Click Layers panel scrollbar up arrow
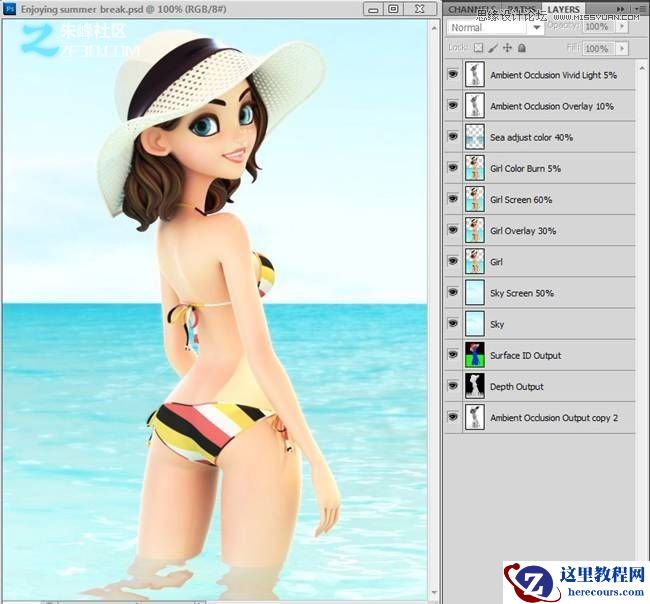This screenshot has height=604, width=650. [x=642, y=68]
